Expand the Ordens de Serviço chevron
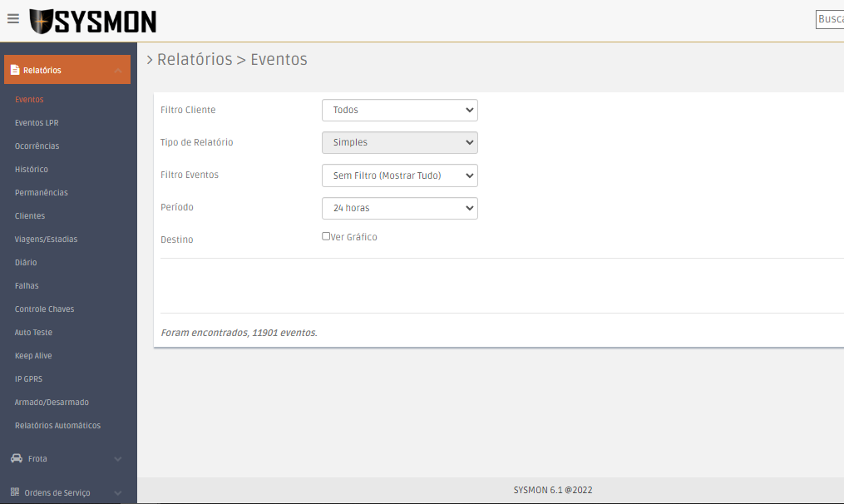Viewport: 844px width, 504px height. [118, 492]
